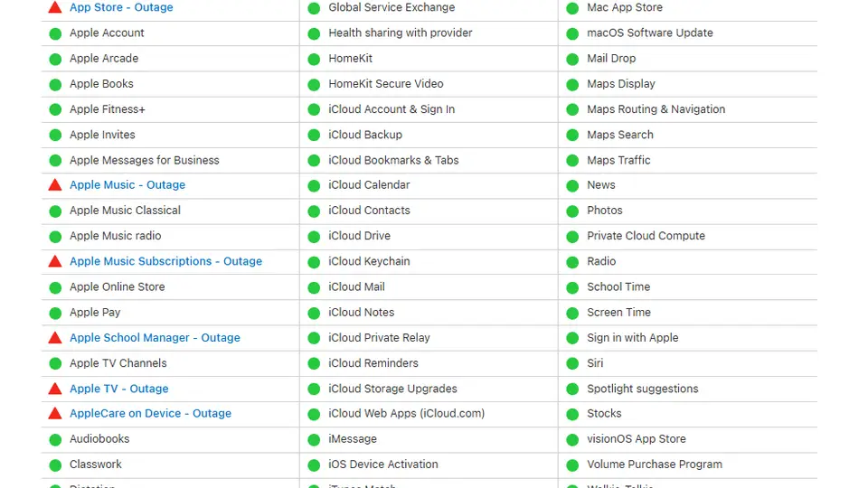Click green status dot beside Maps Display
This screenshot has height=488, width=868.
(572, 85)
